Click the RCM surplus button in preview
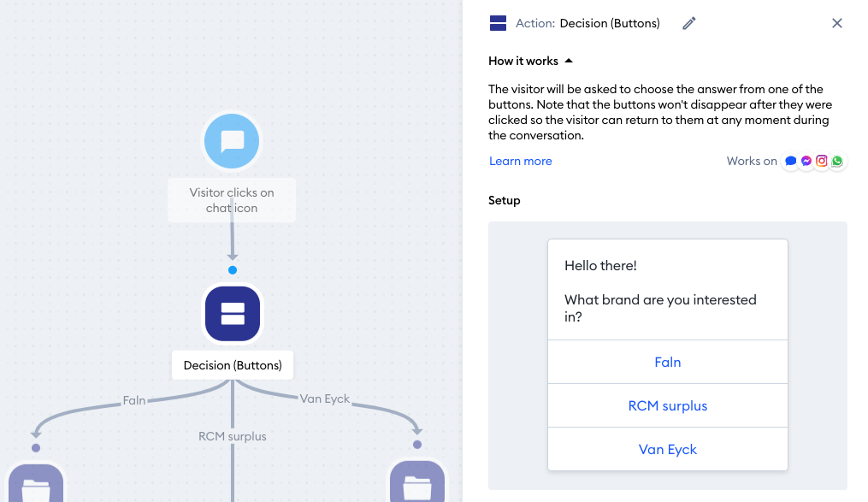Screen dimensions: 868x502 [667, 406]
